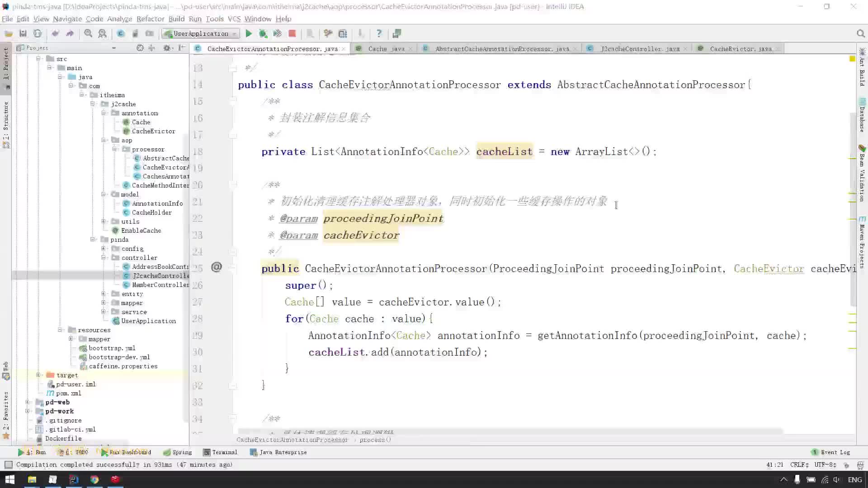The width and height of the screenshot is (868, 488).
Task: Collapse the j2cache package node
Action: pyautogui.click(x=93, y=104)
